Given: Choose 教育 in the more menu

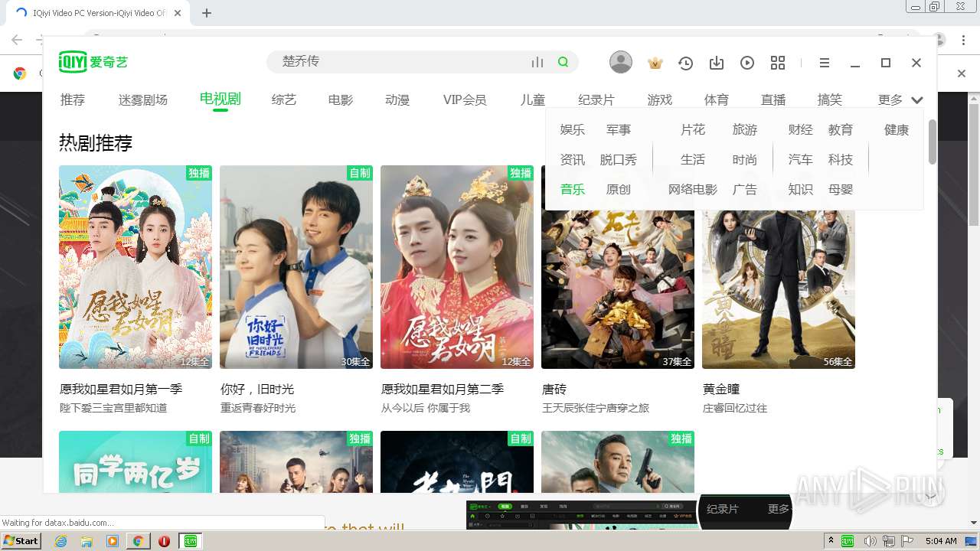Looking at the screenshot, I should [x=841, y=130].
